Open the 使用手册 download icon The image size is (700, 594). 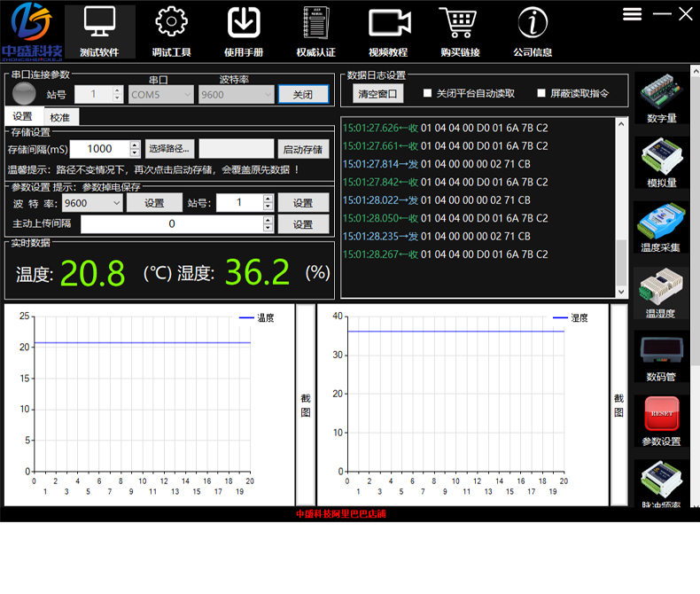point(244,23)
